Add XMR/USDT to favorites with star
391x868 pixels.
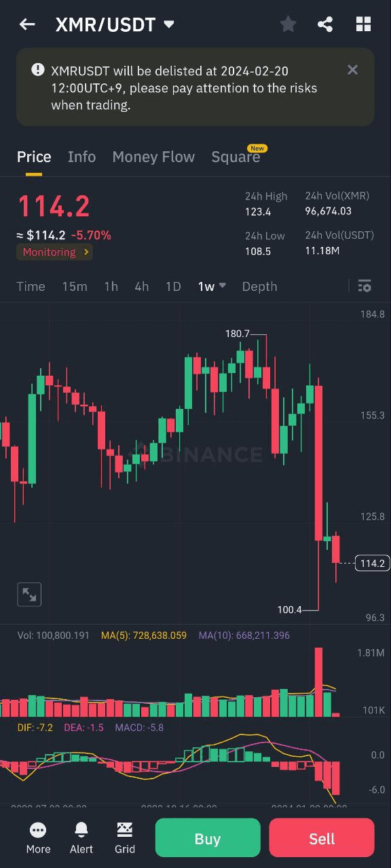pos(288,24)
